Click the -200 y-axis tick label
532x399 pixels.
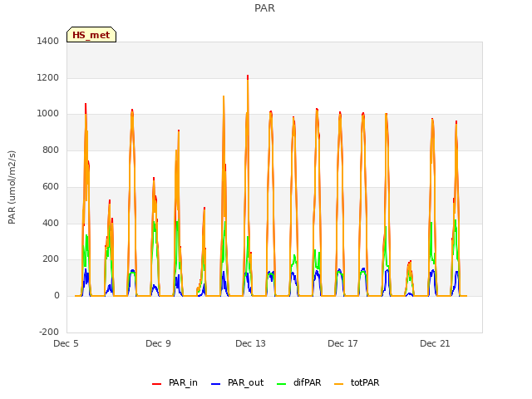(x=49, y=332)
